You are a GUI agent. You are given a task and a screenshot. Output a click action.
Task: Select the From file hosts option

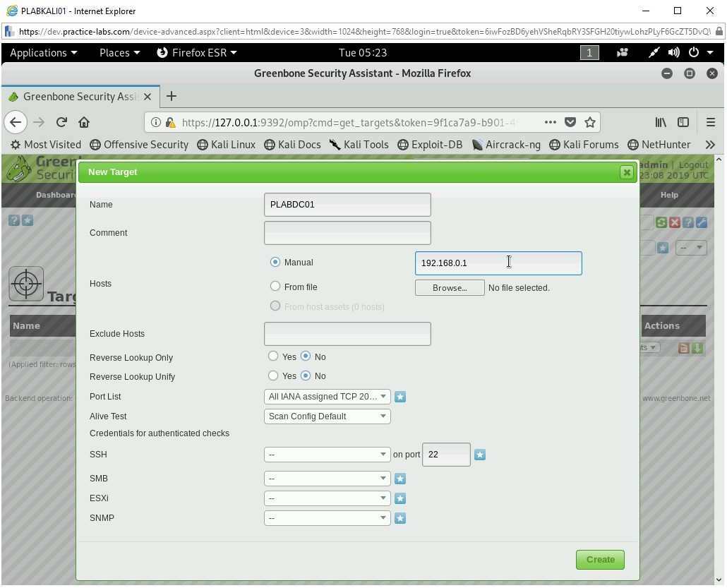click(275, 287)
